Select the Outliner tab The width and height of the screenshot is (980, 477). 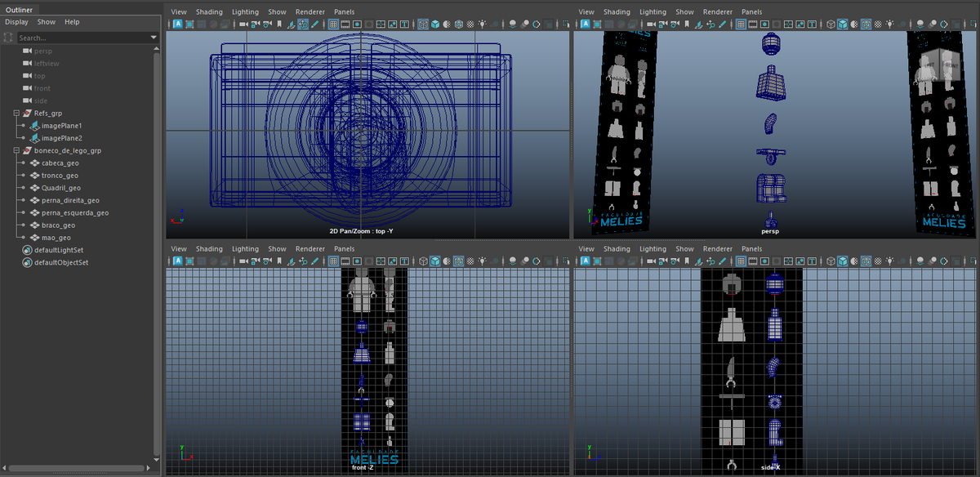point(19,10)
